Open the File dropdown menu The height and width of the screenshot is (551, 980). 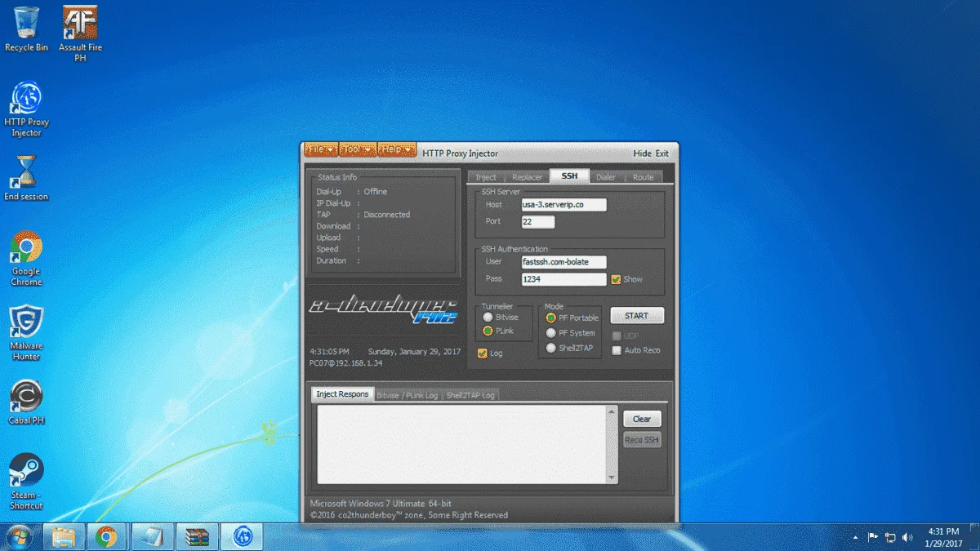click(319, 149)
